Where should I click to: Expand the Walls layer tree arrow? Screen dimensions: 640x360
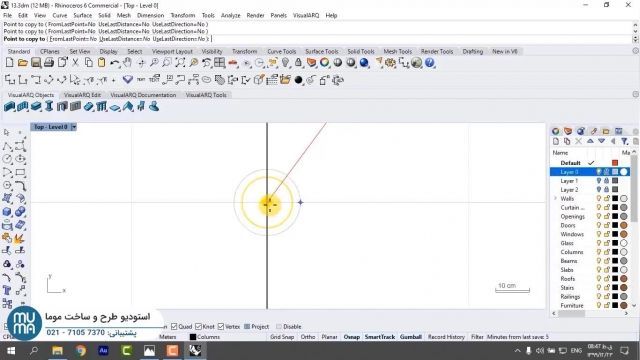click(555, 199)
